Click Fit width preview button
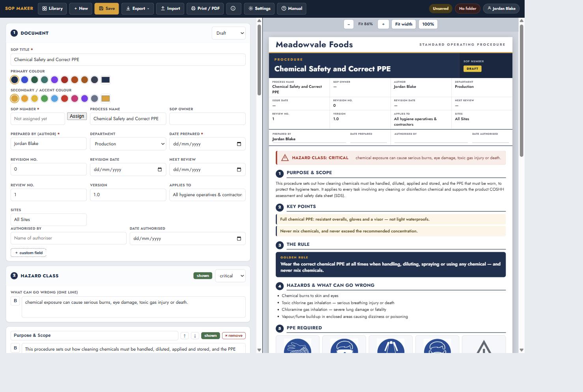Viewport: 583px width, 392px height. (x=404, y=24)
